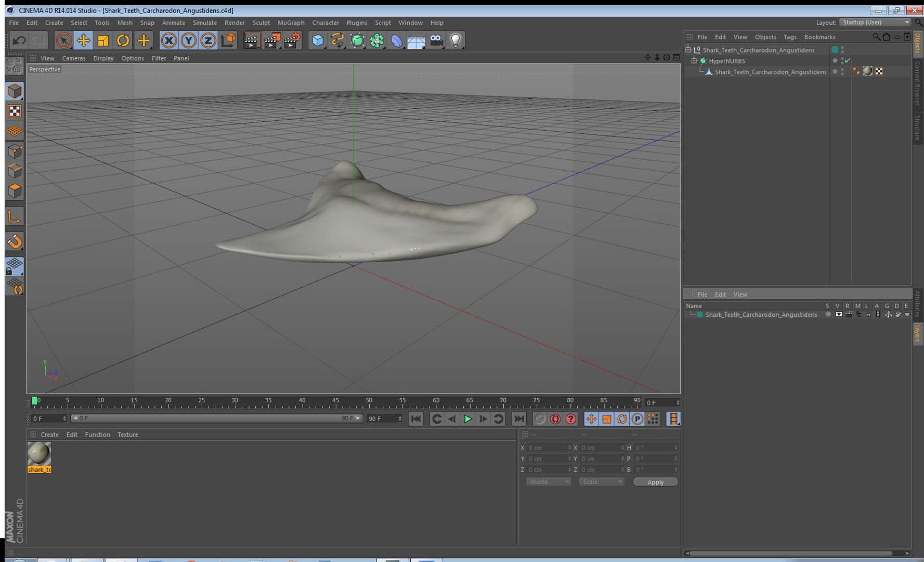Viewport: 924px width, 562px height.
Task: Open the Sculpt menu
Action: [261, 23]
